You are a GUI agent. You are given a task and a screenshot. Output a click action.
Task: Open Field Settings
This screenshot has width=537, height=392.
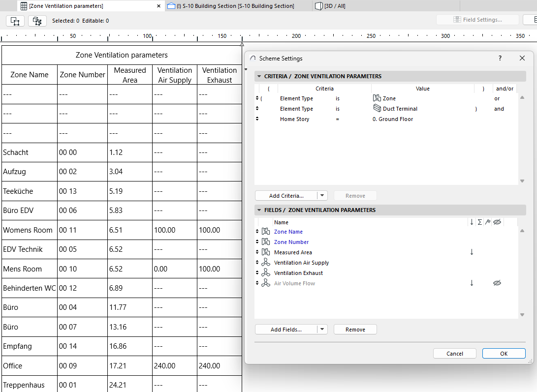[477, 19]
